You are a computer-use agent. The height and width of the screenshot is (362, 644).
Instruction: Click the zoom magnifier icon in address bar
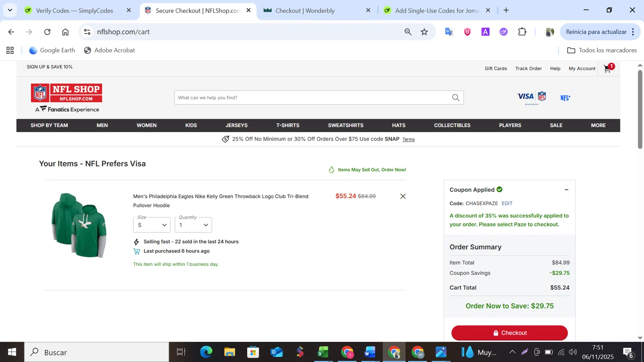click(x=408, y=32)
